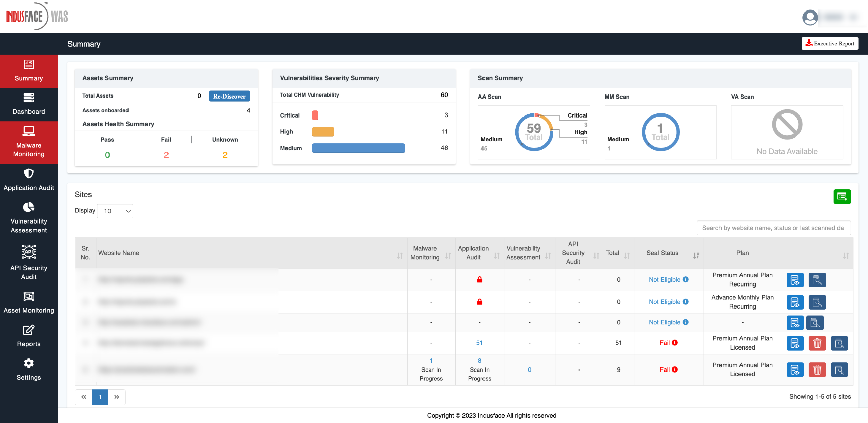868x423 pixels.
Task: Delete the site with 51 total vulnerabilities
Action: [817, 343]
